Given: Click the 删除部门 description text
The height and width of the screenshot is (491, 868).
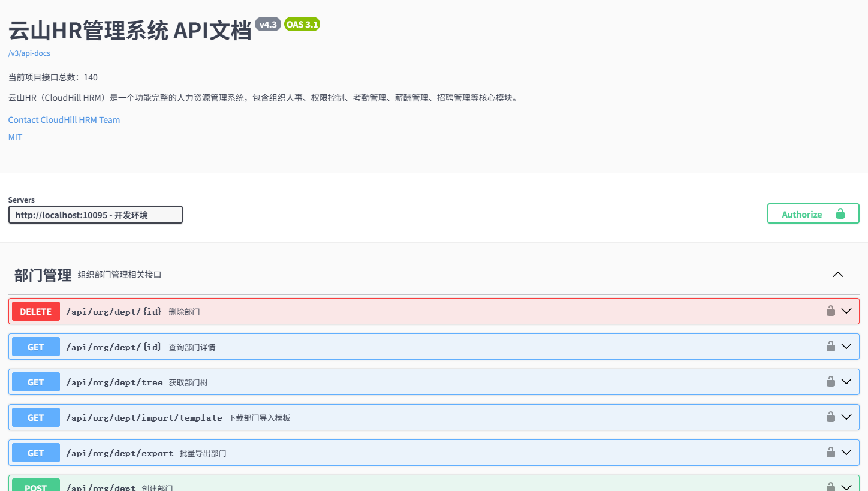Looking at the screenshot, I should coord(185,312).
